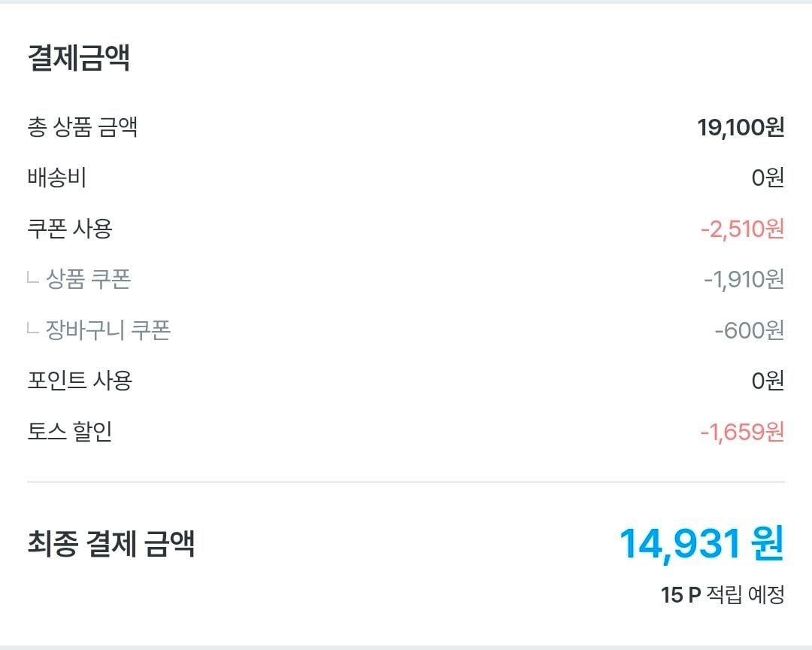
Task: Click the indent marker before 상품 쿠폰
Action: click(x=33, y=279)
